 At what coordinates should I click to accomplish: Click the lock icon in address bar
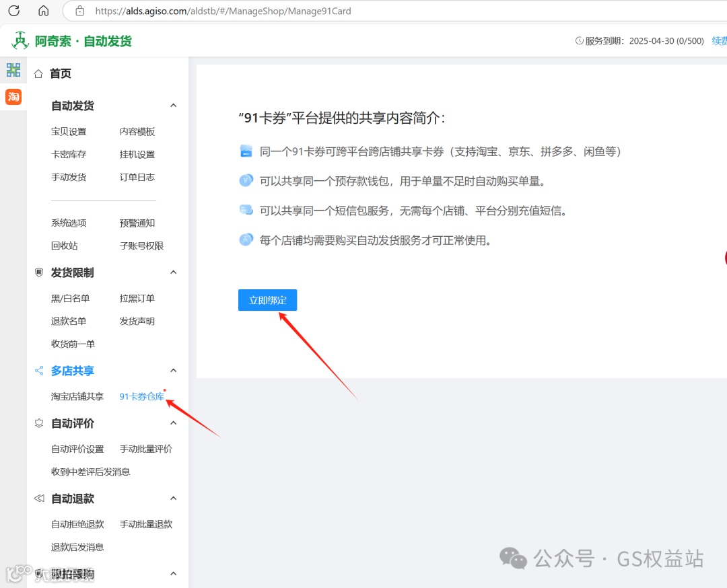(x=79, y=11)
